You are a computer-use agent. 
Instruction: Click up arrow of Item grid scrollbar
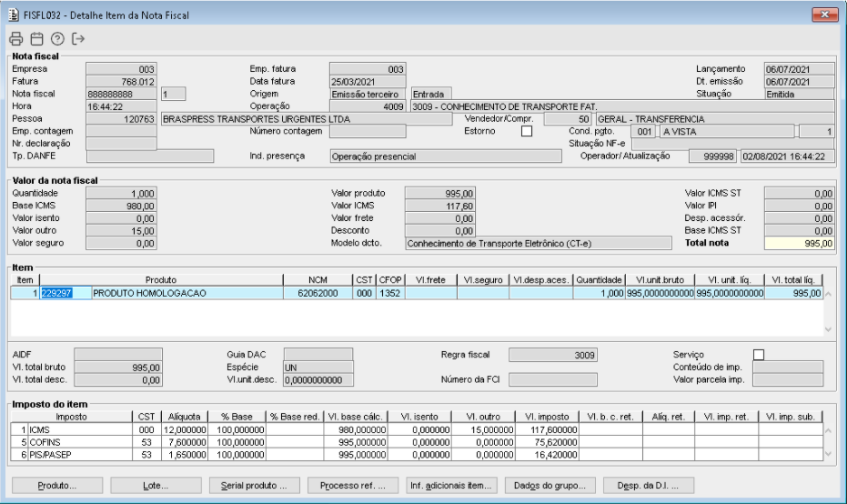829,295
